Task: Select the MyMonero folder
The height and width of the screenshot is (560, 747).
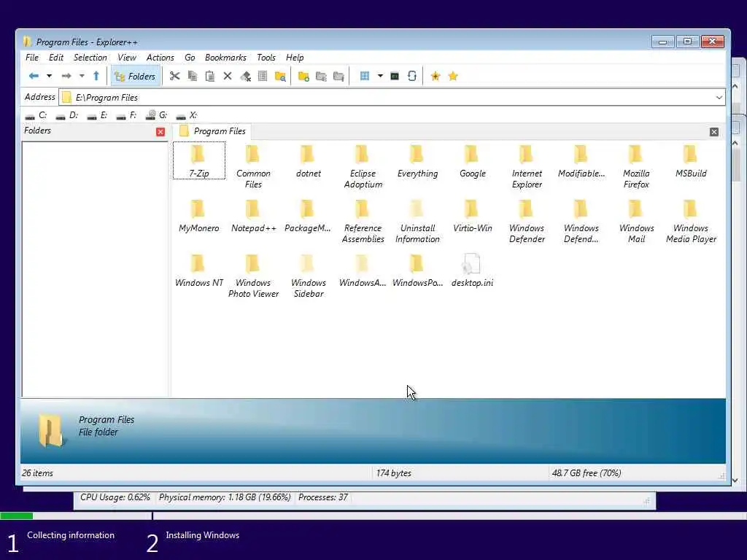Action: (x=198, y=216)
